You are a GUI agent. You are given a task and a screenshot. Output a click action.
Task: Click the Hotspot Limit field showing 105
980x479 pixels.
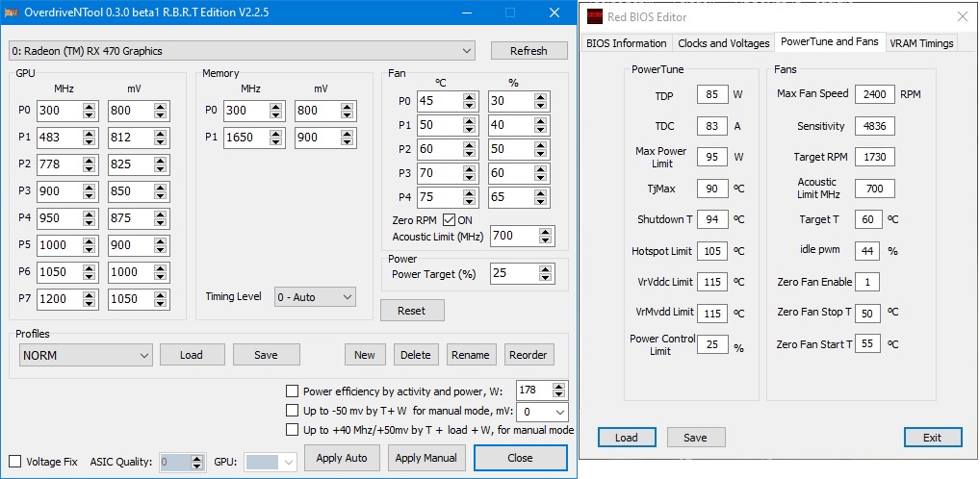[712, 251]
